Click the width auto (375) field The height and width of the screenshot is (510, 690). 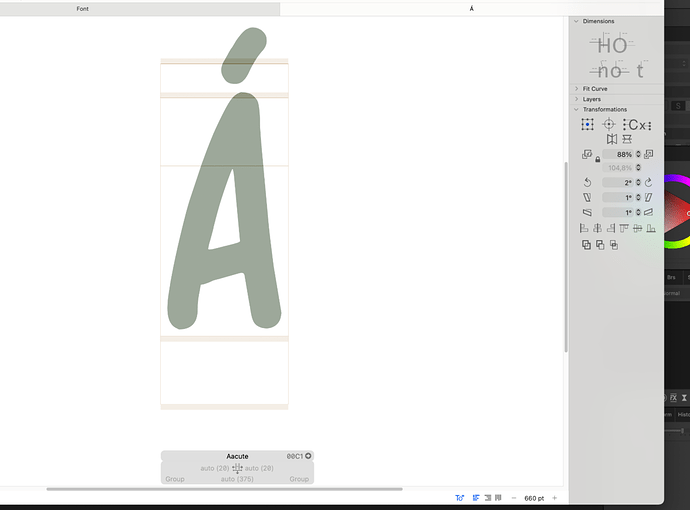(237, 479)
